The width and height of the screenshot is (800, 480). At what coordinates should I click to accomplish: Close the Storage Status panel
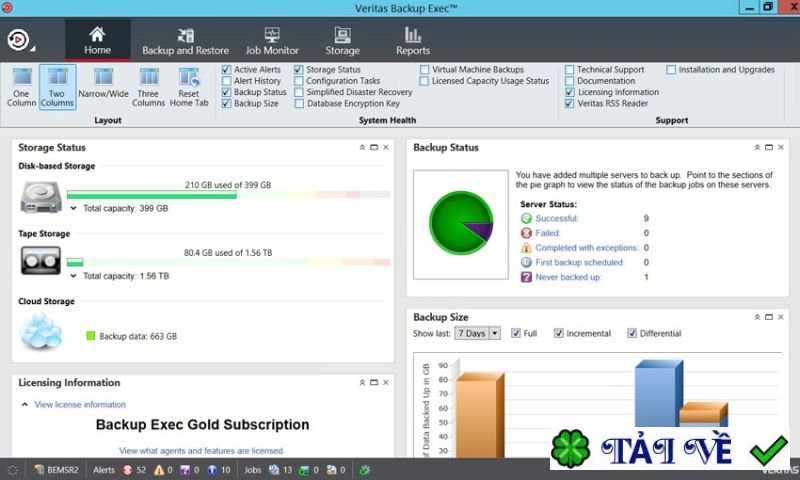(x=386, y=147)
